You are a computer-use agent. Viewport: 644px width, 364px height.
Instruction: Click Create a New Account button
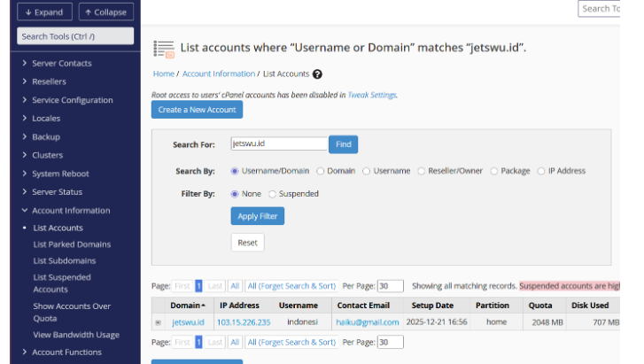[197, 110]
